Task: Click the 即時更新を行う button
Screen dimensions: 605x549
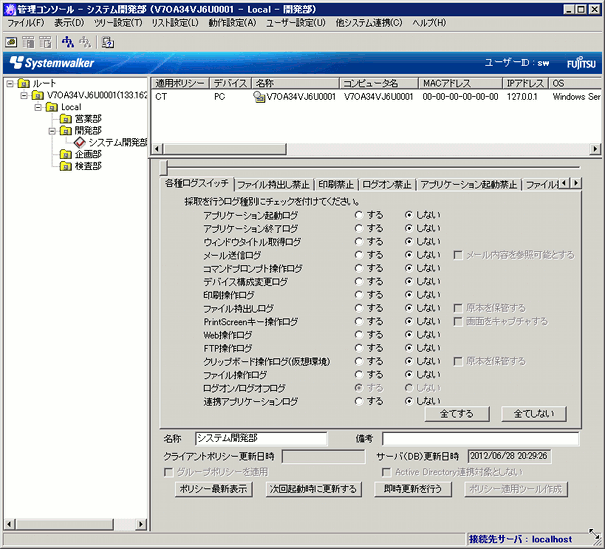Action: click(413, 489)
